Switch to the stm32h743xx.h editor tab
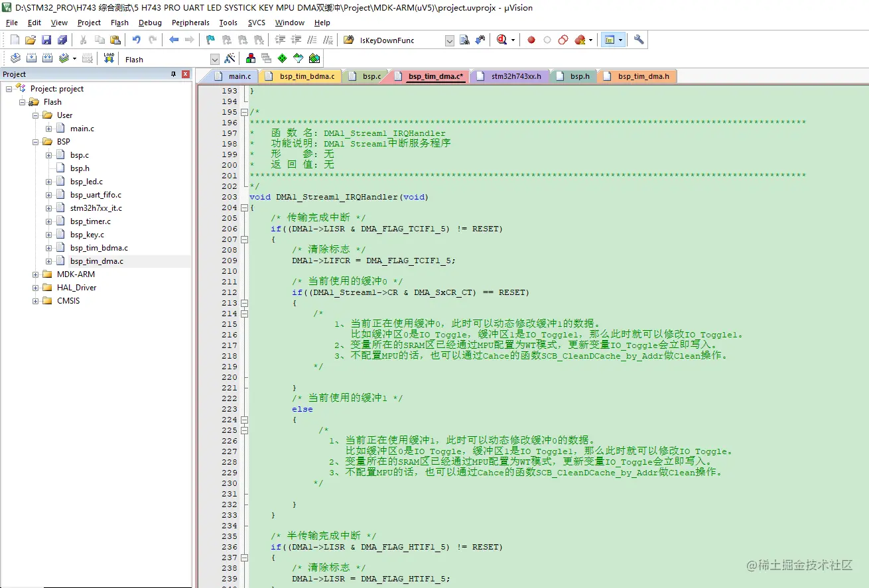 (x=509, y=76)
